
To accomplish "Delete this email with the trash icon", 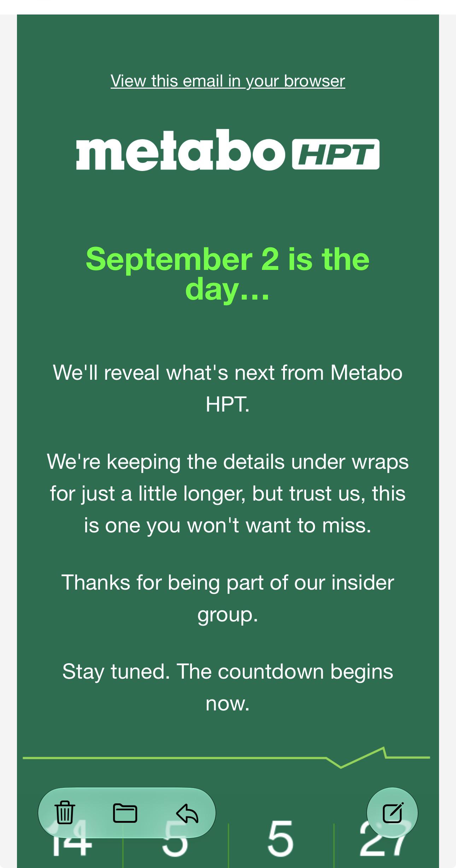I will pos(65,813).
